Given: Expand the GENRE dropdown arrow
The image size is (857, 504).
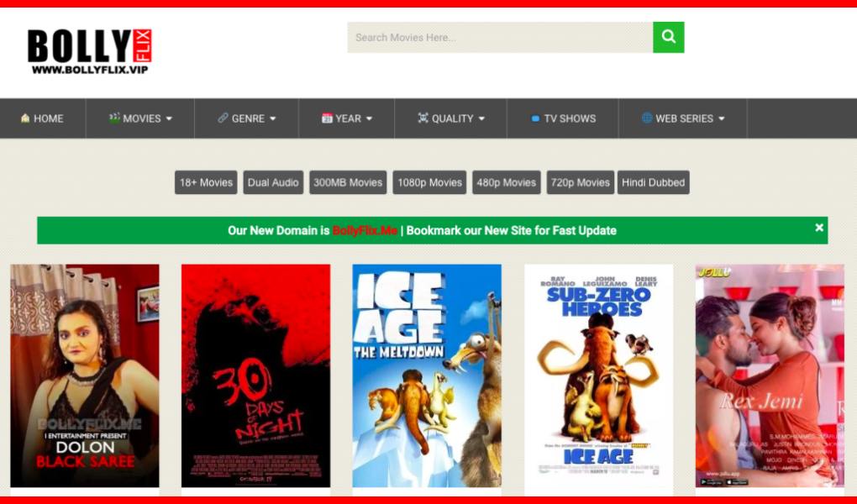Looking at the screenshot, I should click(x=273, y=118).
